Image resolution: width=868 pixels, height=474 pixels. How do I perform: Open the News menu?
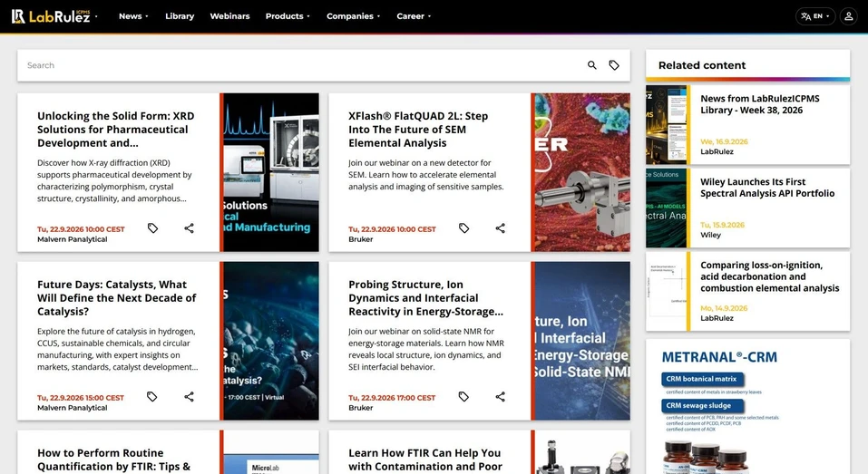[x=133, y=16]
